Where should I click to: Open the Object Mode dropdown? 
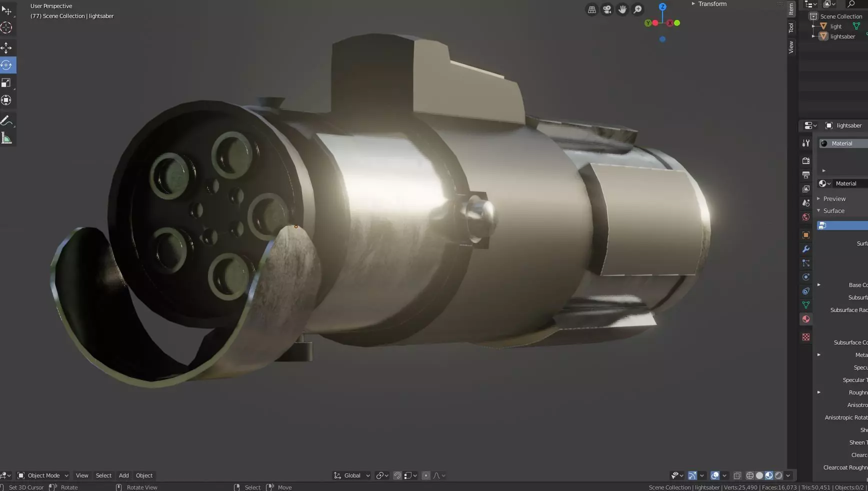(43, 475)
